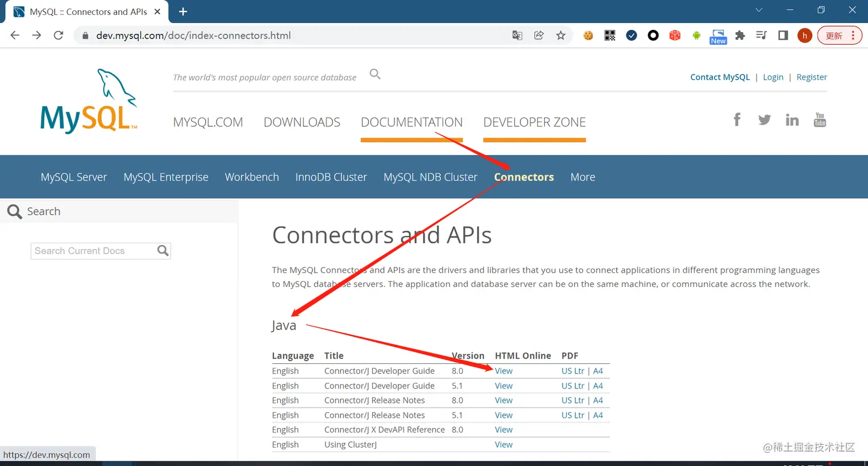Open MySQL's Twitter icon
This screenshot has width=868, height=466.
point(764,119)
